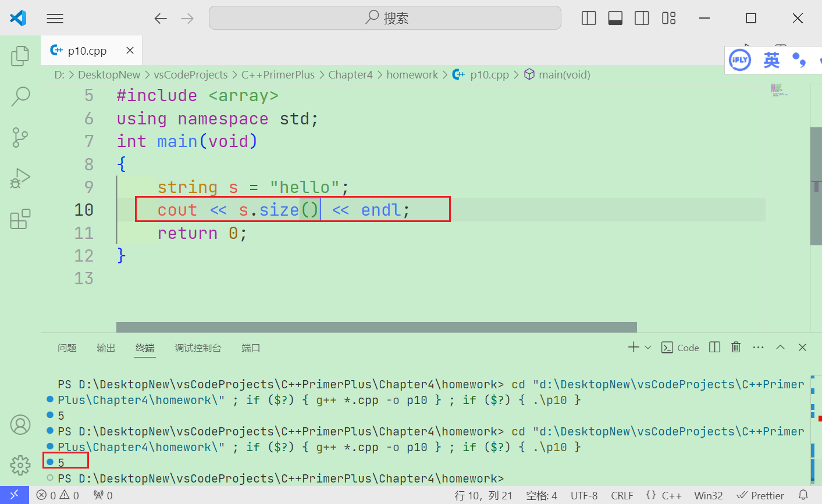Click the return 0; statement

pos(202,233)
